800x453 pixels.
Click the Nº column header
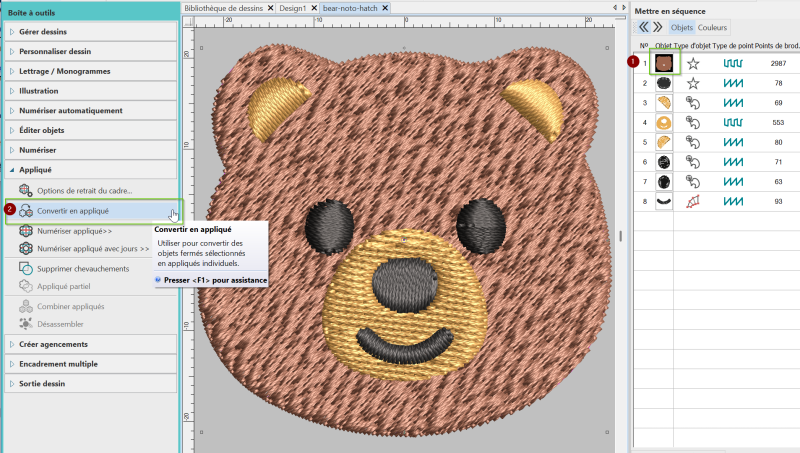click(x=644, y=46)
